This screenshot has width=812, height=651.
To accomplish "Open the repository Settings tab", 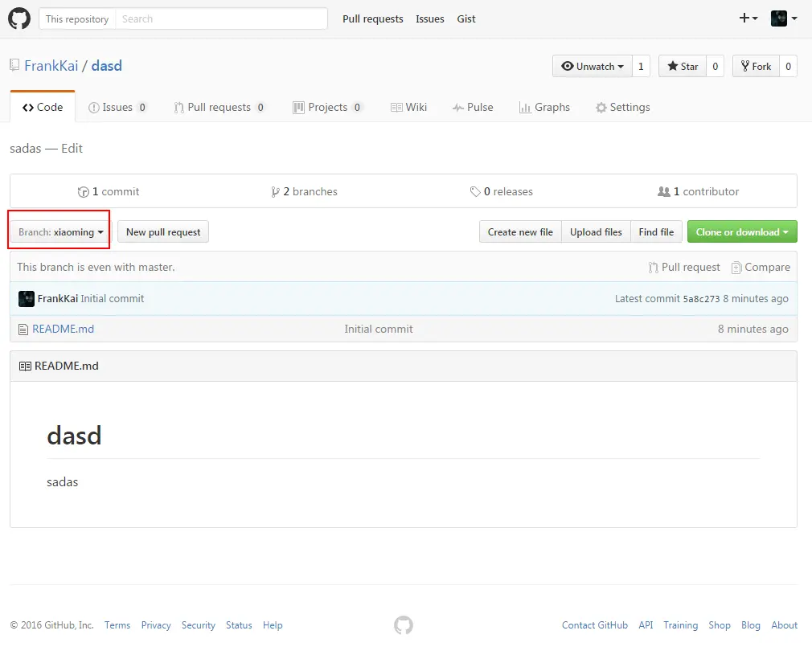I will click(x=623, y=107).
